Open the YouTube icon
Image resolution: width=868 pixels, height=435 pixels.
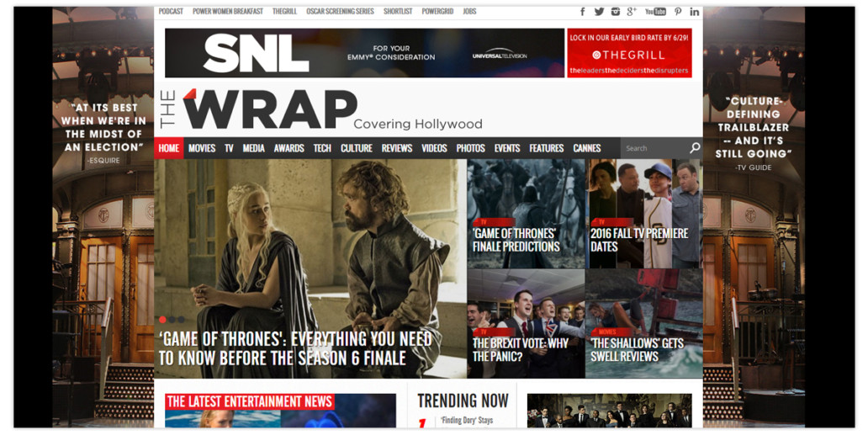click(x=655, y=11)
